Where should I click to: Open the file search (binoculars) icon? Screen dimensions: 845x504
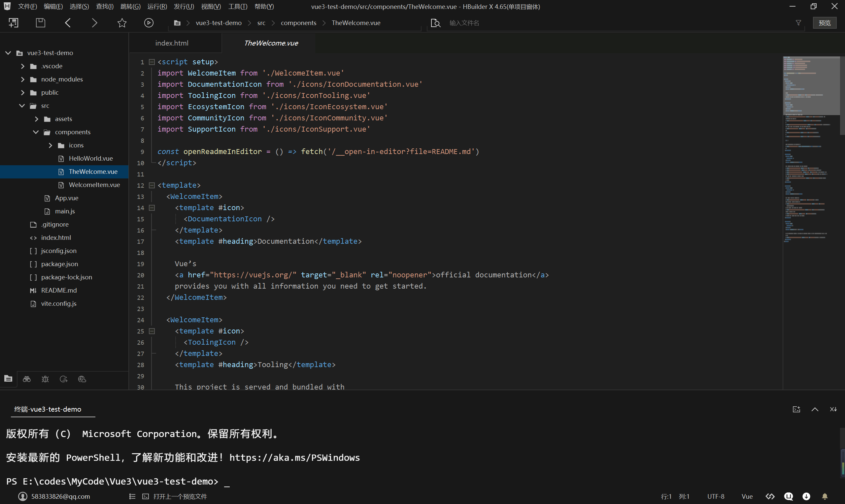click(26, 379)
